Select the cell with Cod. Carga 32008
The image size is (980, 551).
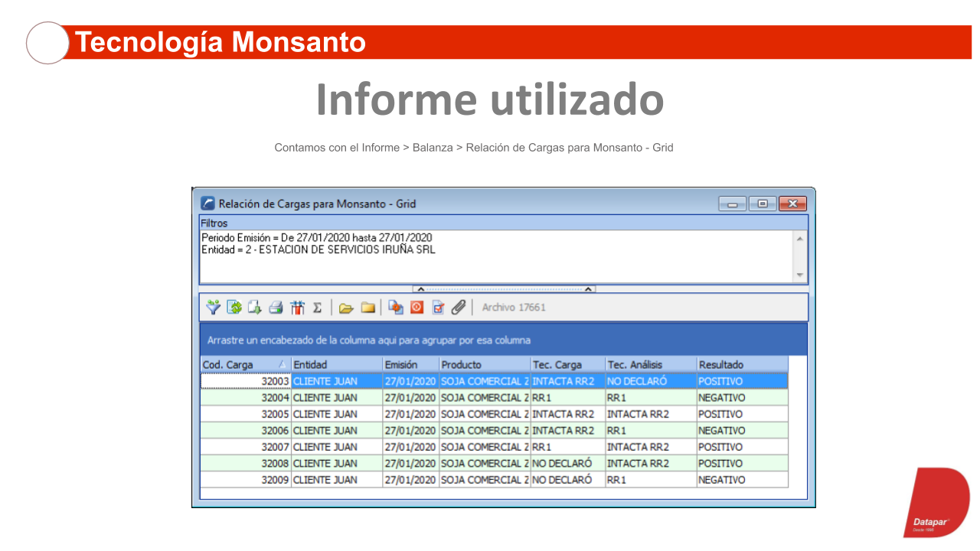[246, 464]
